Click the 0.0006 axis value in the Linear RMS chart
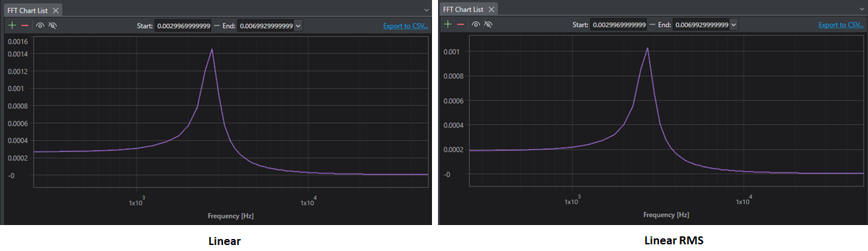Image resolution: width=868 pixels, height=251 pixels. pyautogui.click(x=454, y=101)
